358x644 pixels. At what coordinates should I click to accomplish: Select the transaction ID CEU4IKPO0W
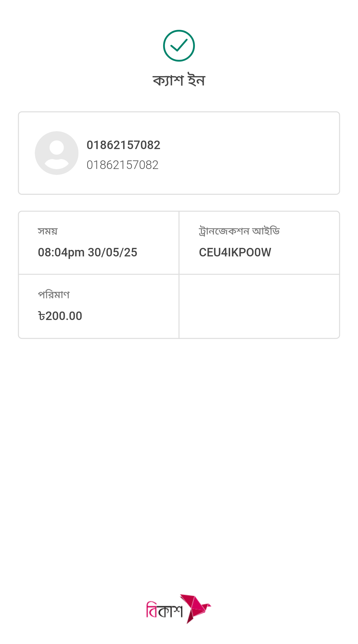pos(235,252)
